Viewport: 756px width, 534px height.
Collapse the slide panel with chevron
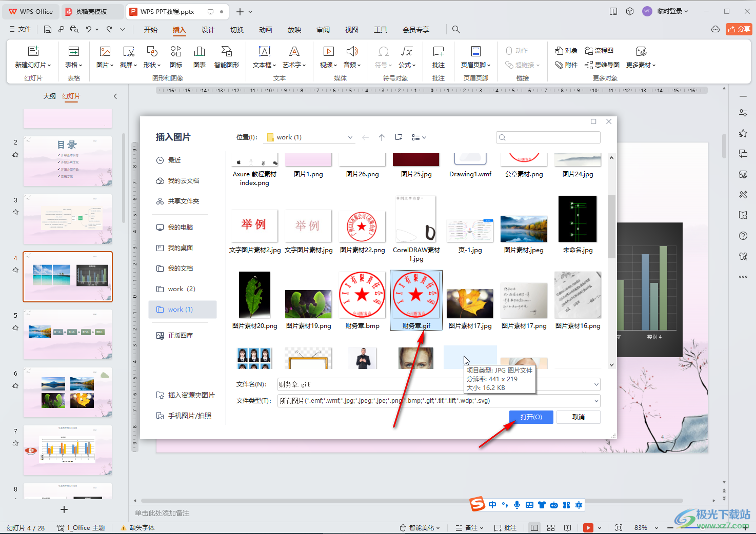(115, 96)
